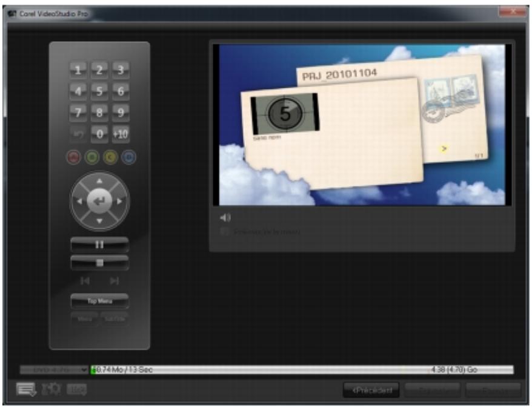Skip to the next chapter
532x411 pixels.
[x=115, y=281]
